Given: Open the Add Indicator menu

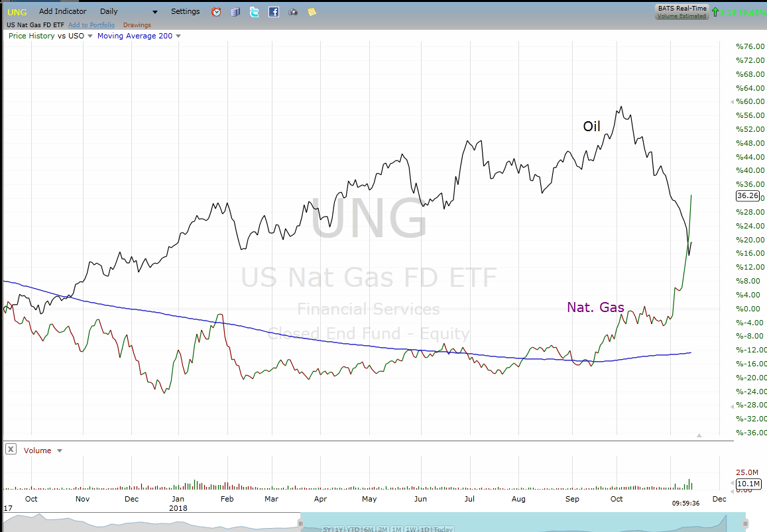Looking at the screenshot, I should pos(62,11).
